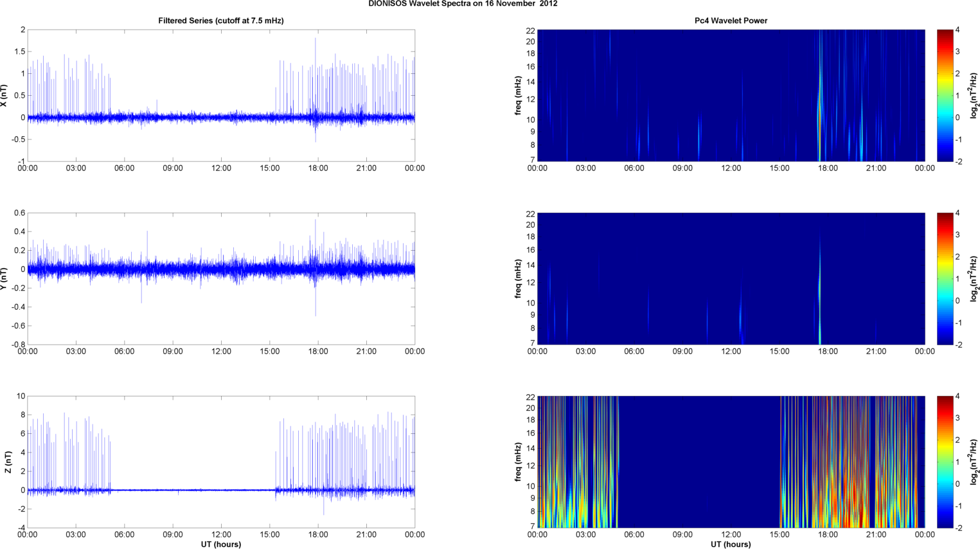Select the 'Pc4 Wavelet Power' heading
This screenshot has width=980, height=549.
[x=731, y=21]
